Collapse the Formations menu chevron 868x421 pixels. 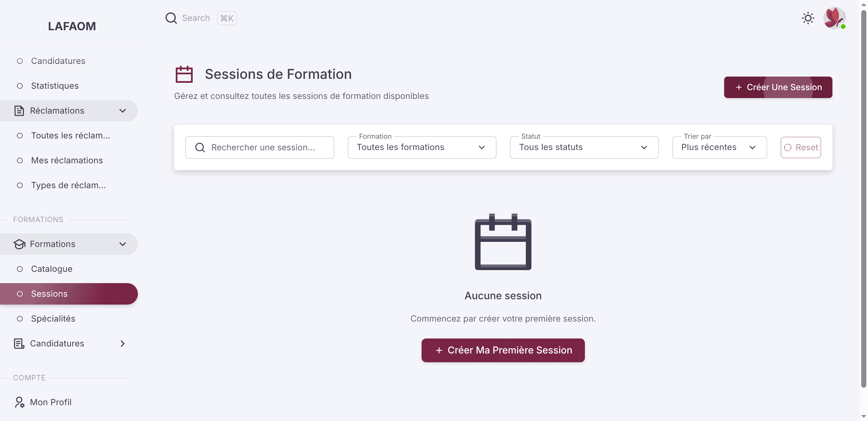pos(122,244)
